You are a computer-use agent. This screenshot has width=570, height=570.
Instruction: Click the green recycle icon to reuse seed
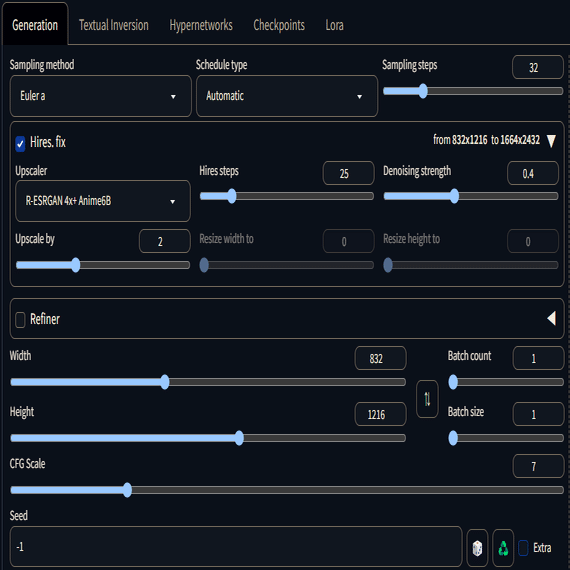tap(503, 547)
